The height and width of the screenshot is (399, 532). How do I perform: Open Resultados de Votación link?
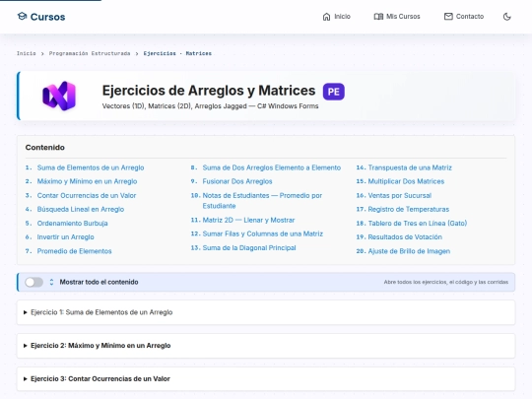tap(405, 237)
